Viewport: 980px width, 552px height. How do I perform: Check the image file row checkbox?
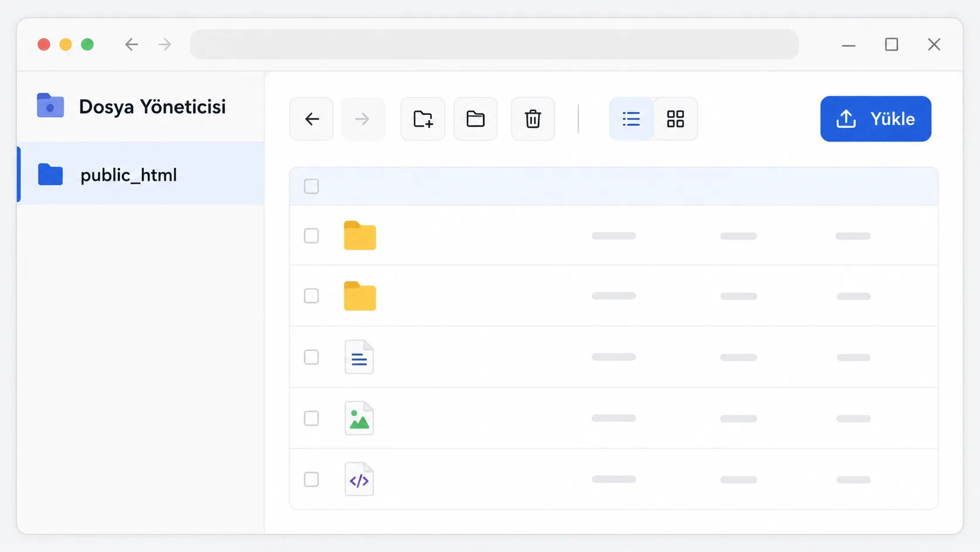point(311,418)
